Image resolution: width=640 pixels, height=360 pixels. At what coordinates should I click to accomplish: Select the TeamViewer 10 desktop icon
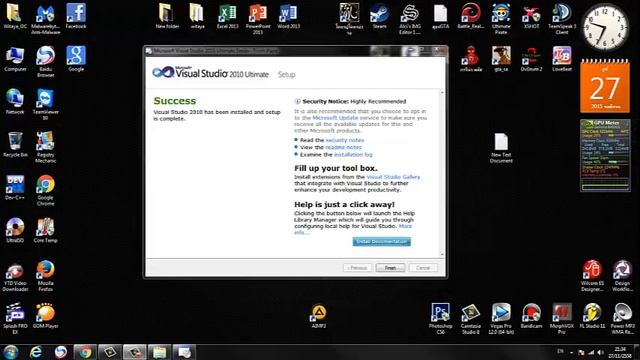pyautogui.click(x=45, y=104)
